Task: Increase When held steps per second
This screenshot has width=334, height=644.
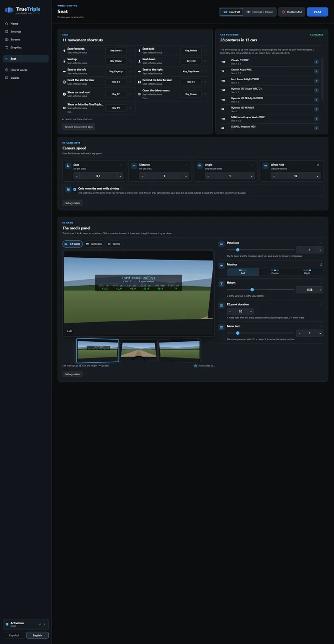Action: point(318,176)
